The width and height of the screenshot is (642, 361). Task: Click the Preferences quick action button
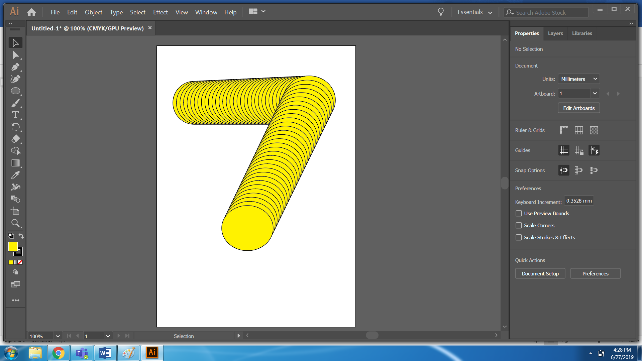[595, 273]
